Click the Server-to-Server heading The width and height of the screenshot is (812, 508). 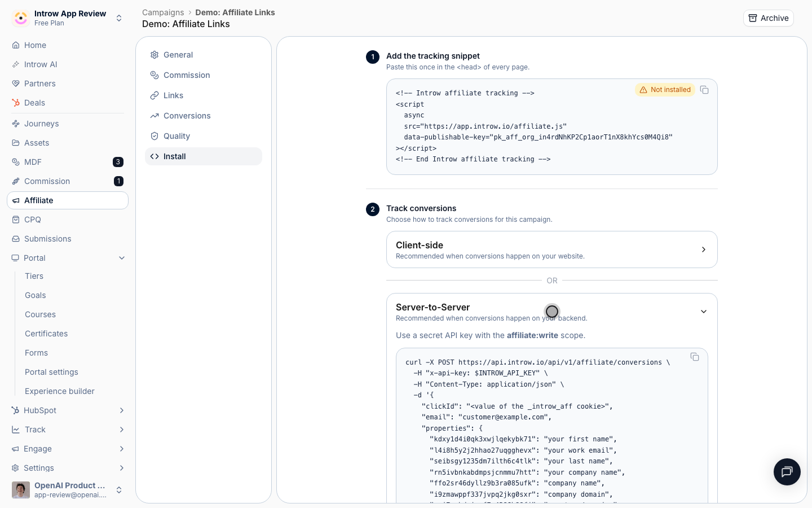pyautogui.click(x=433, y=307)
